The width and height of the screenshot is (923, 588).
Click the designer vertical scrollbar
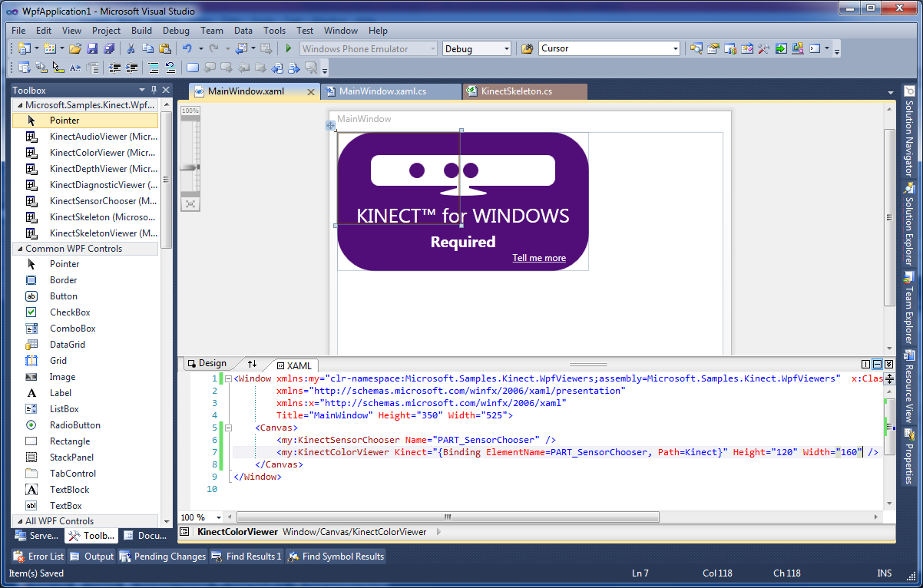[x=889, y=218]
